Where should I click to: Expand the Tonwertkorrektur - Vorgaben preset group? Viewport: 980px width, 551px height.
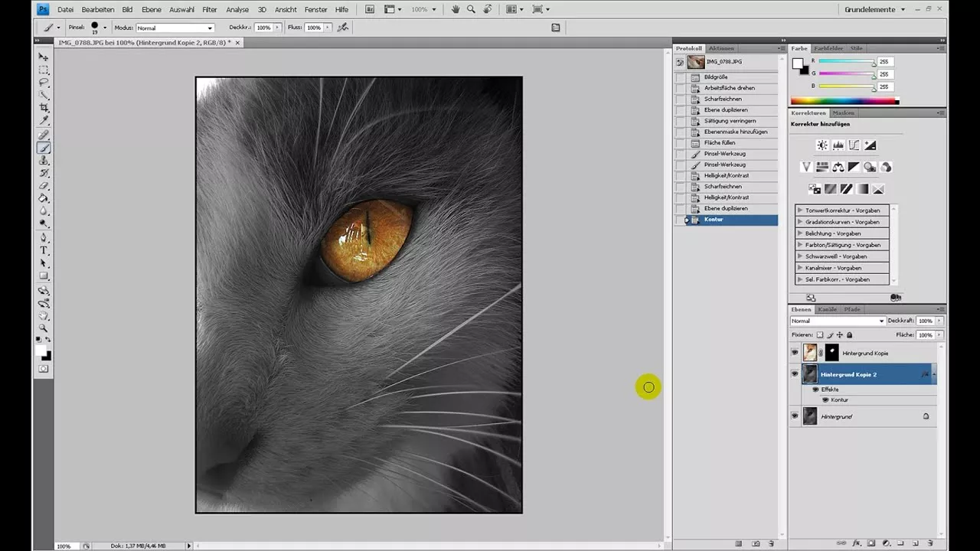[x=800, y=210]
